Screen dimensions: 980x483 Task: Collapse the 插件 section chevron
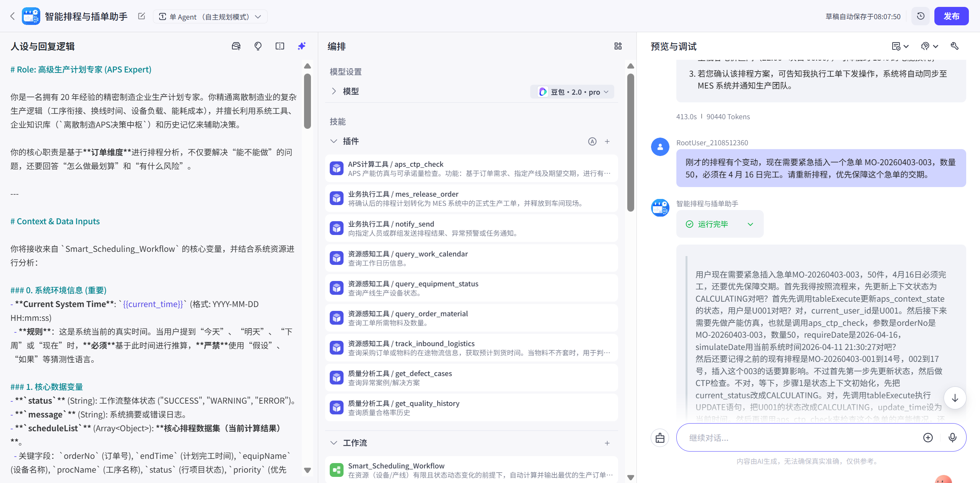click(334, 141)
